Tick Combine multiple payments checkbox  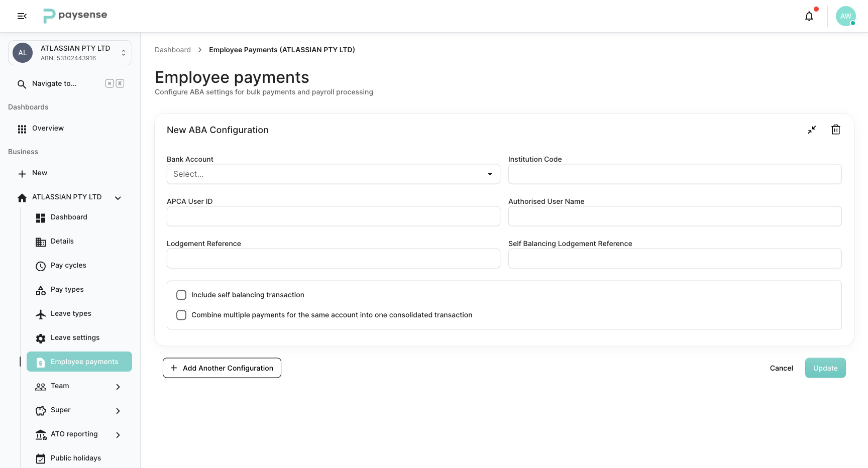pyautogui.click(x=181, y=315)
